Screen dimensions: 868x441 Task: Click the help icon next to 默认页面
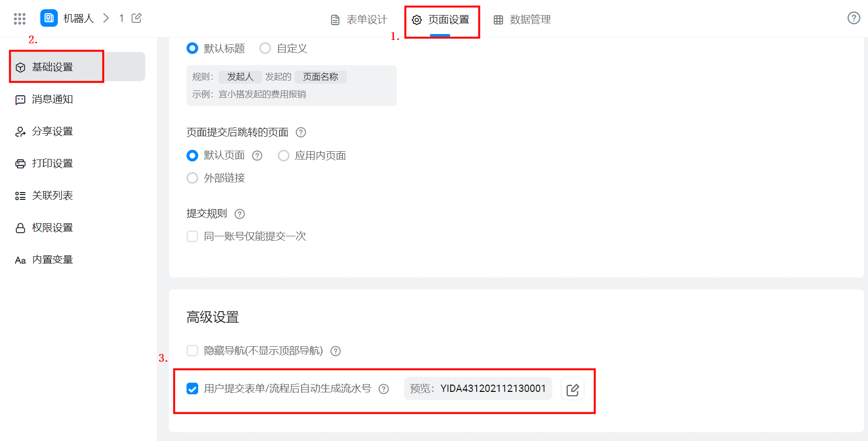[257, 156]
